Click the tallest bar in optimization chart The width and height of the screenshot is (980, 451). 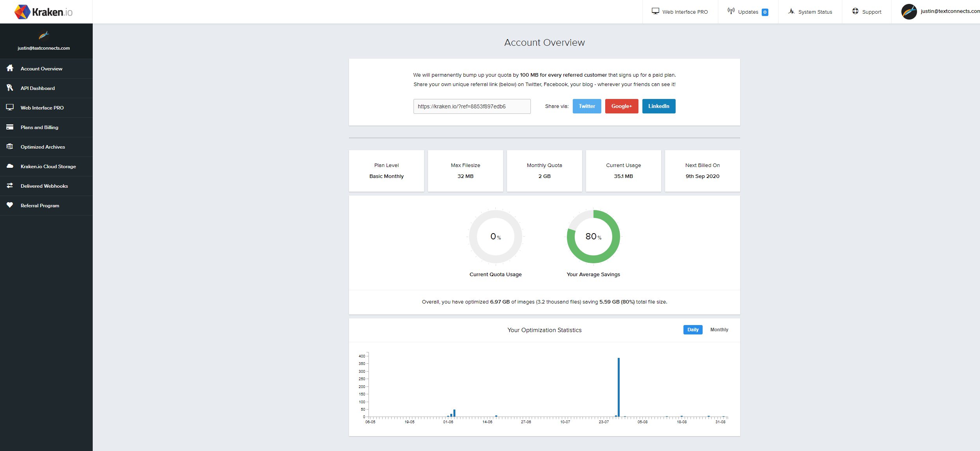pos(619,387)
